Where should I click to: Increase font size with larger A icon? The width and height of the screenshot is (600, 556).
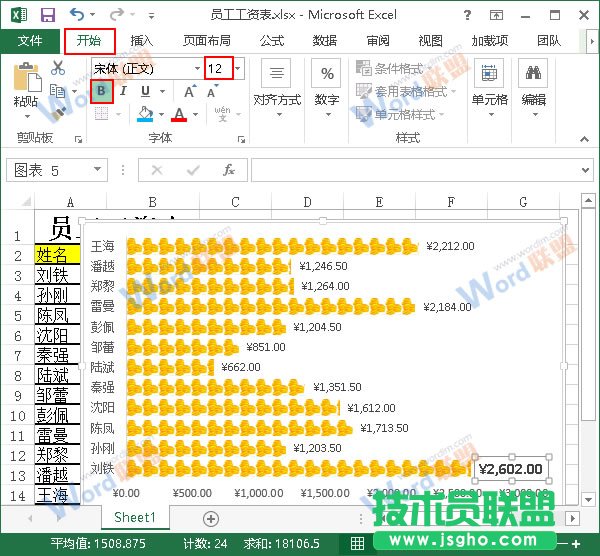189,91
